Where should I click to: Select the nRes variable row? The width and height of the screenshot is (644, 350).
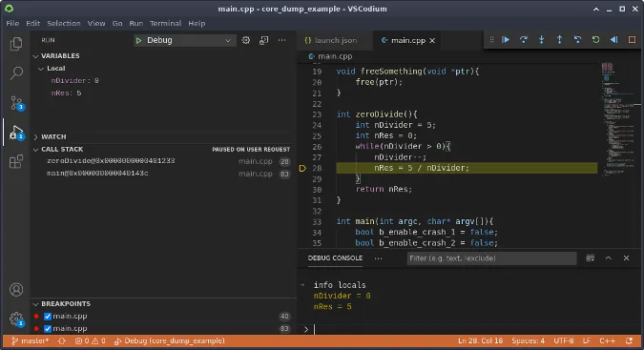click(163, 93)
